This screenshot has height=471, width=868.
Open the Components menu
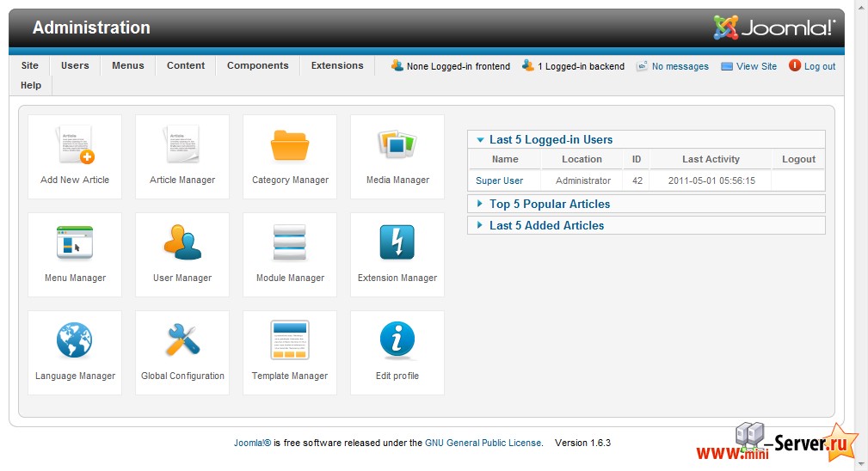(x=257, y=65)
